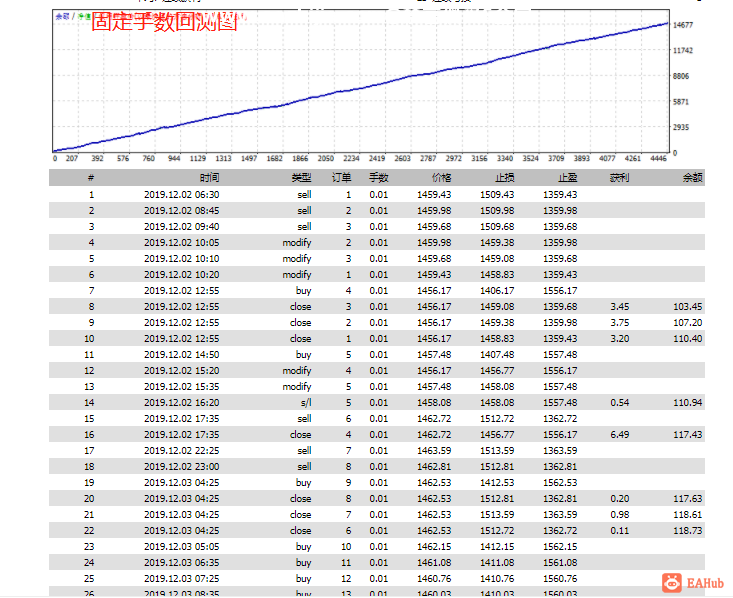The height and width of the screenshot is (598, 733).
Task: Click the chart axis value 8806
Action: coord(681,76)
